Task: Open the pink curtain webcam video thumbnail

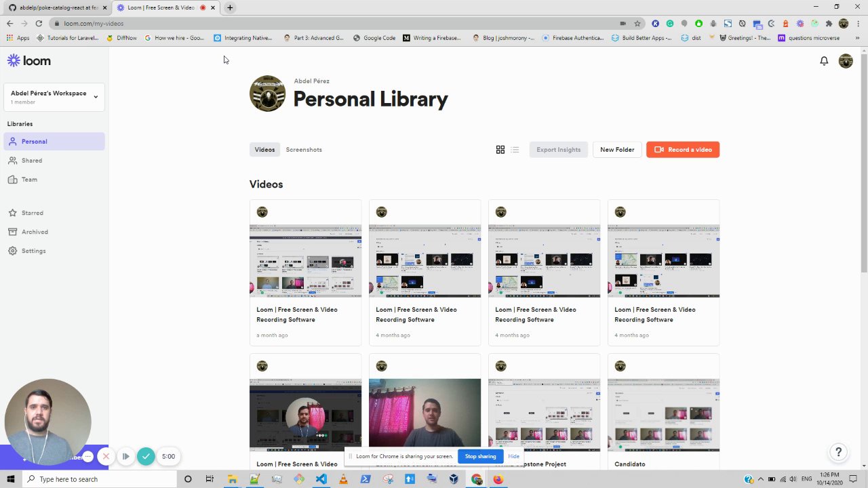Action: 425,415
